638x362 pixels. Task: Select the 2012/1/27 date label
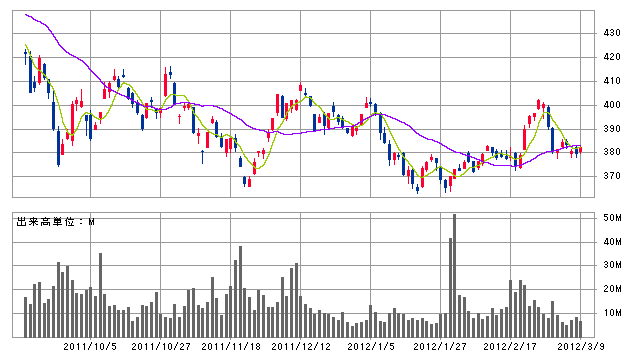coord(440,347)
